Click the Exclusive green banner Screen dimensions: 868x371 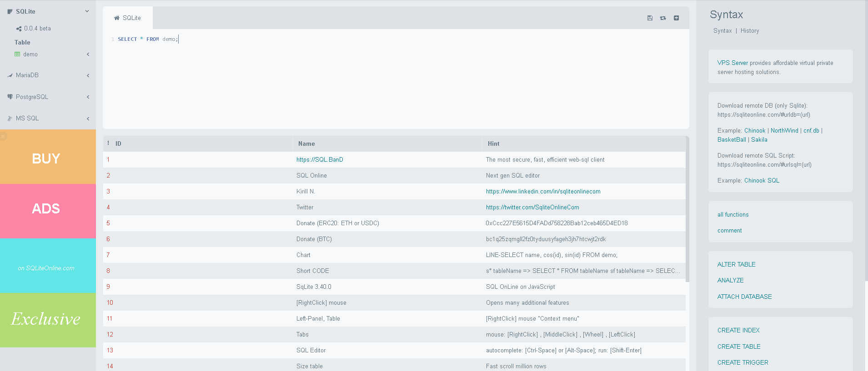[48, 320]
